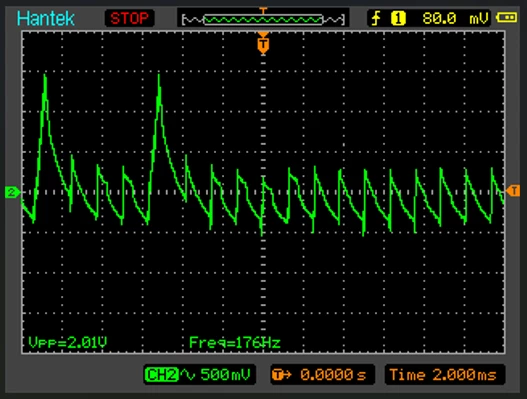Click the green channel 2 ground marker

pyautogui.click(x=12, y=193)
